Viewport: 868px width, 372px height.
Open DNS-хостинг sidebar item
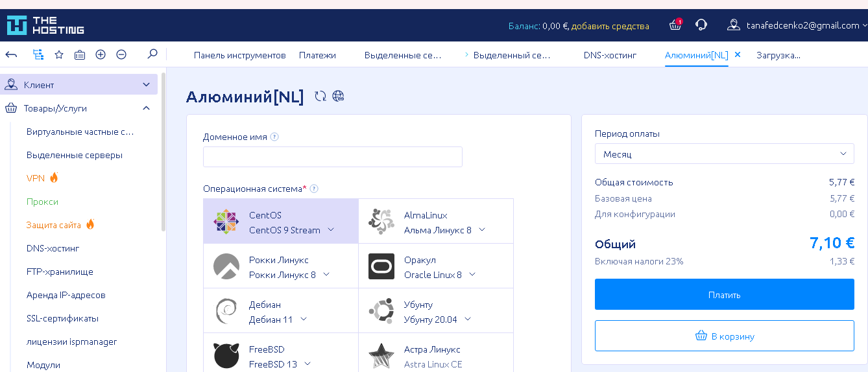point(53,248)
